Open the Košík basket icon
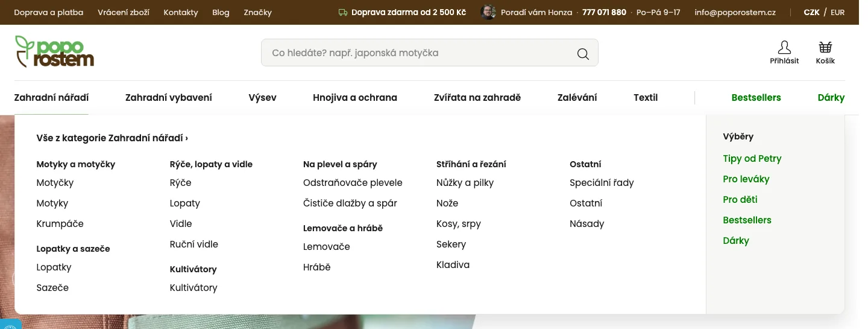This screenshot has width=868, height=329. tap(825, 53)
